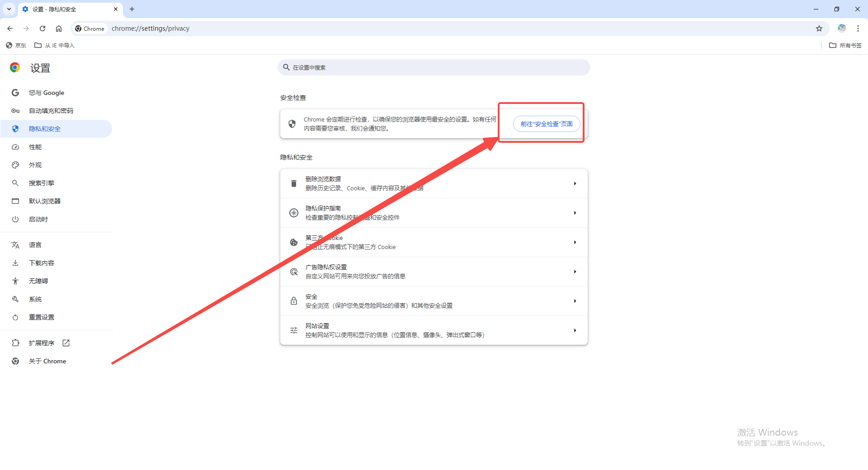Image resolution: width=868 pixels, height=470 pixels.
Task: Click the Chrome icon for 关于 Chrome
Action: tap(15, 361)
